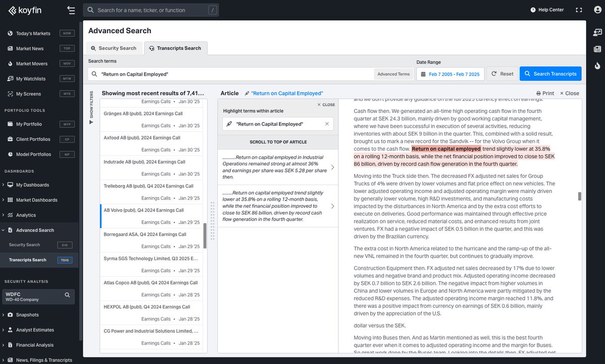Jump to Industrial Operations excerpt

click(278, 167)
